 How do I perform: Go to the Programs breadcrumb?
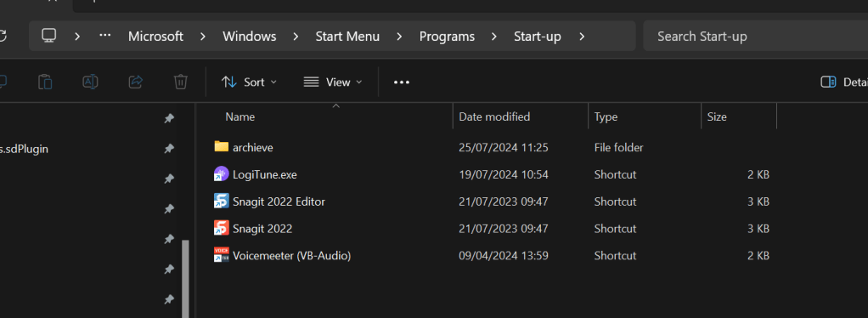(x=447, y=37)
